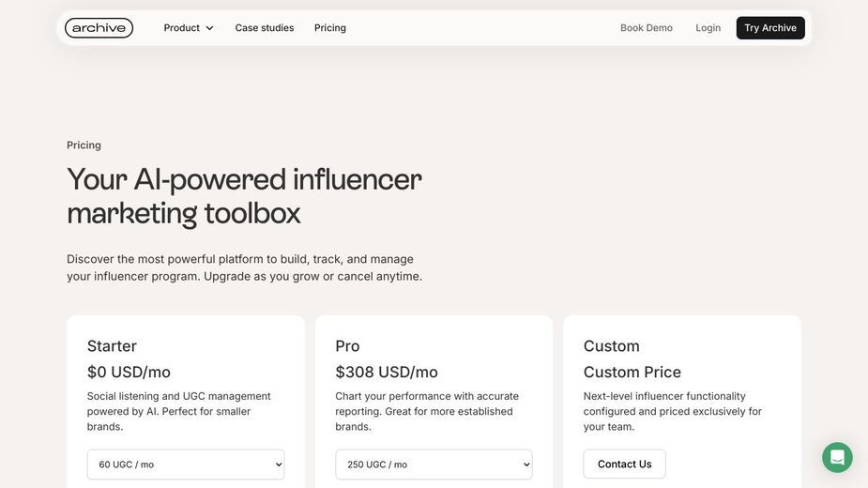
Task: Click the 'Next-level influencer functionality' description
Action: pos(673,412)
